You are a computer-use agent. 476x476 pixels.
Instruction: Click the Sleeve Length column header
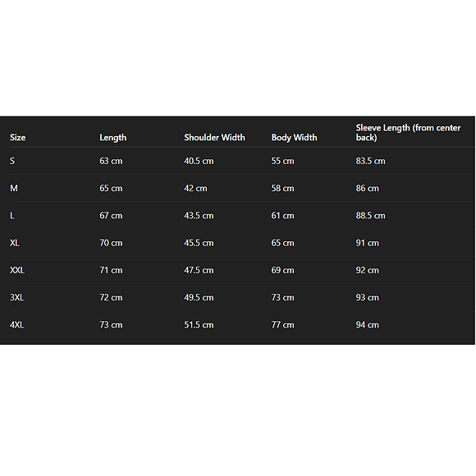[x=408, y=133]
